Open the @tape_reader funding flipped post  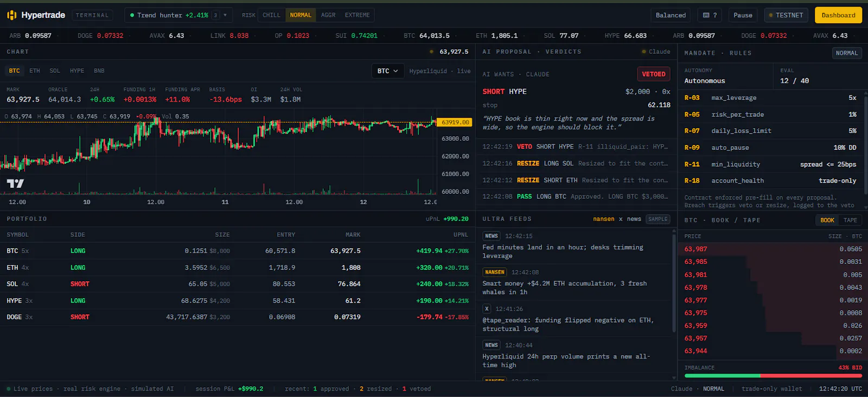coord(568,324)
